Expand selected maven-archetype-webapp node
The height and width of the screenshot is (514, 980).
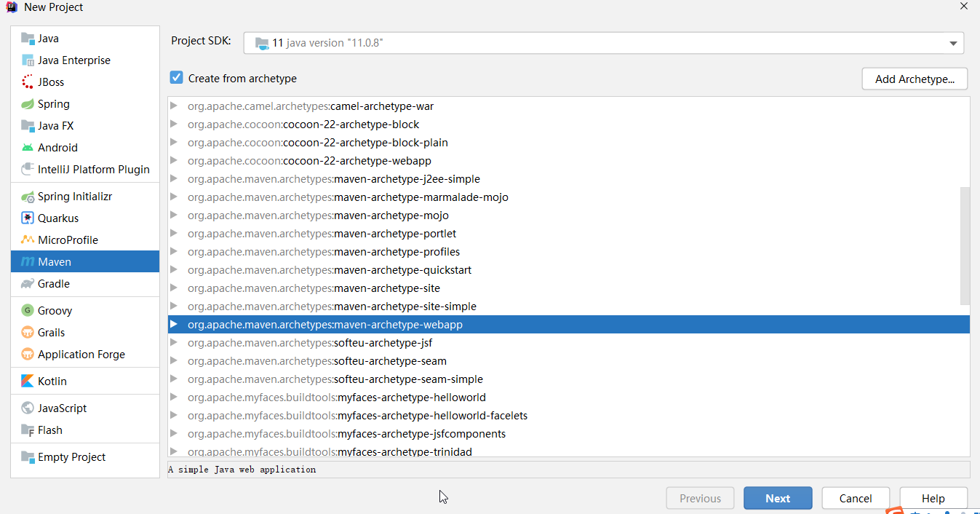click(174, 325)
